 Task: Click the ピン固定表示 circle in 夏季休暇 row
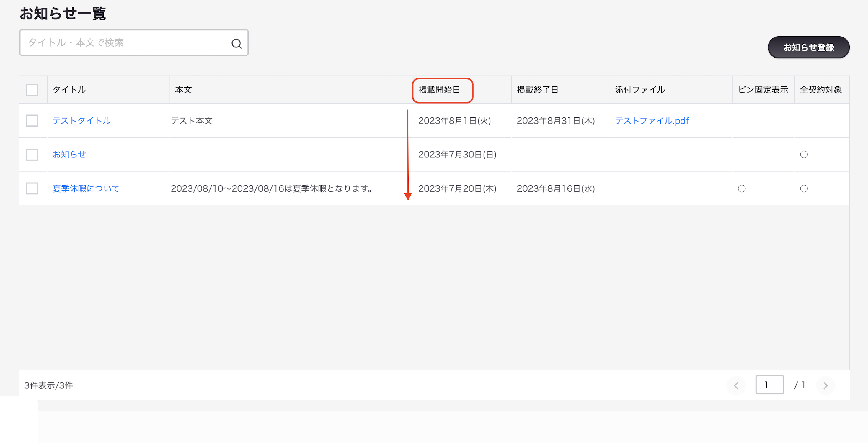[742, 188]
